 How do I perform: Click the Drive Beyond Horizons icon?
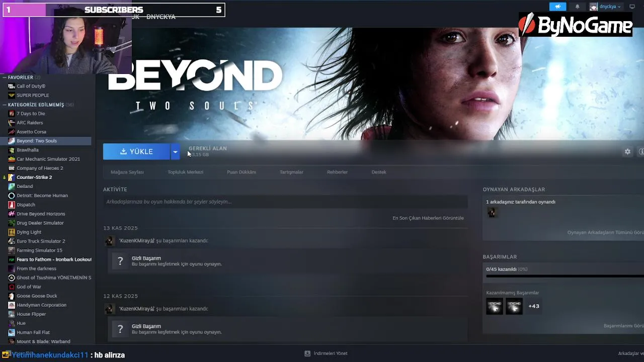[x=12, y=214]
